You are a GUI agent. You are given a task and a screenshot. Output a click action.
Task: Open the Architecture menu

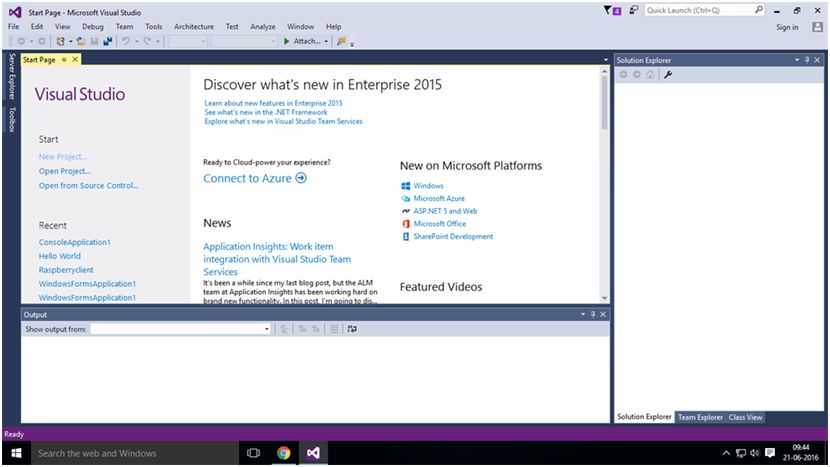(194, 26)
